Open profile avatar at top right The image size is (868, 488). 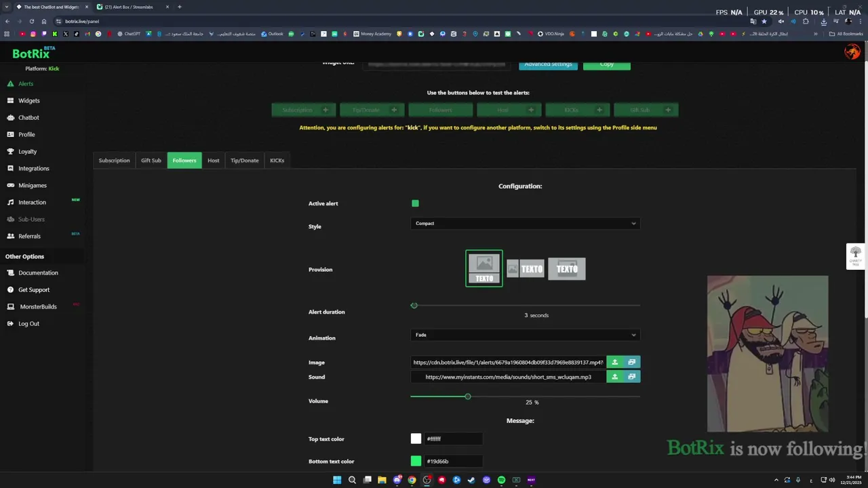pyautogui.click(x=852, y=52)
